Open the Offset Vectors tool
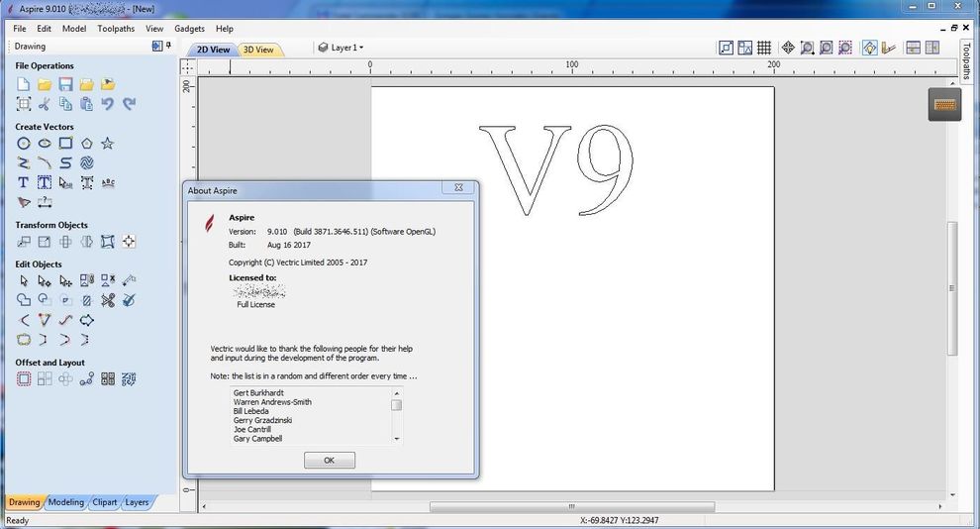 tap(23, 379)
